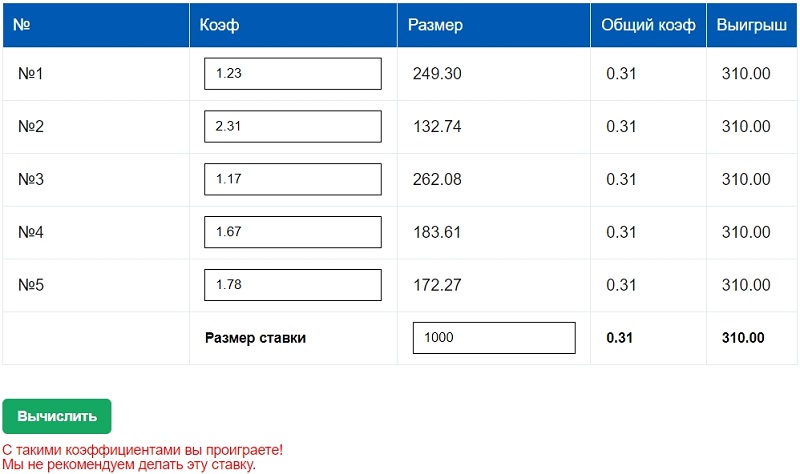Viewport: 800px width, 474px height.
Task: Select the Выигрыш column header
Action: click(x=751, y=25)
